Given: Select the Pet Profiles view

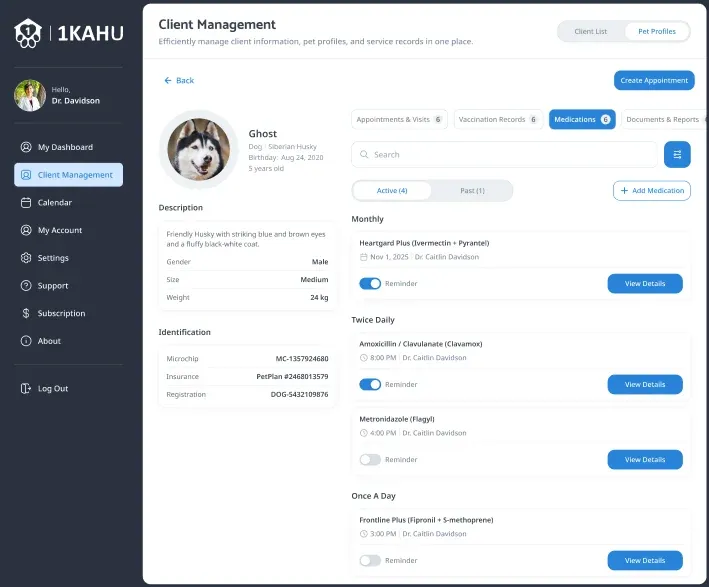Looking at the screenshot, I should click(x=657, y=31).
